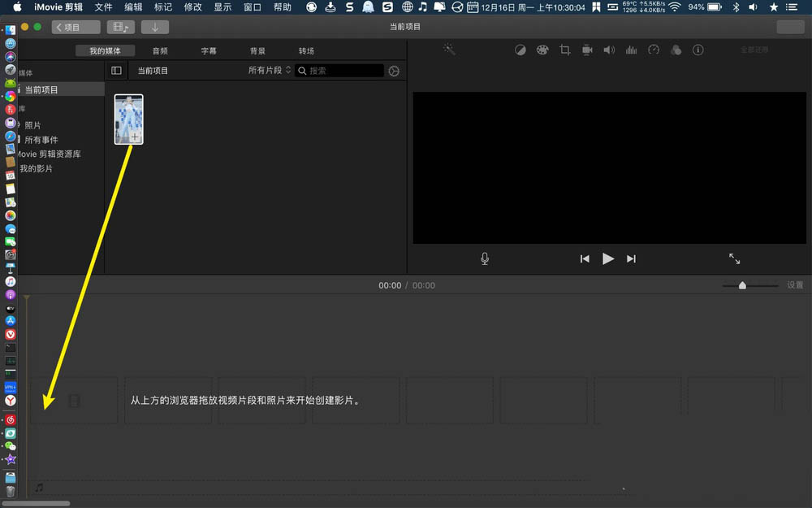Open the color correction palette
Screen dimensions: 812x508
coord(542,50)
